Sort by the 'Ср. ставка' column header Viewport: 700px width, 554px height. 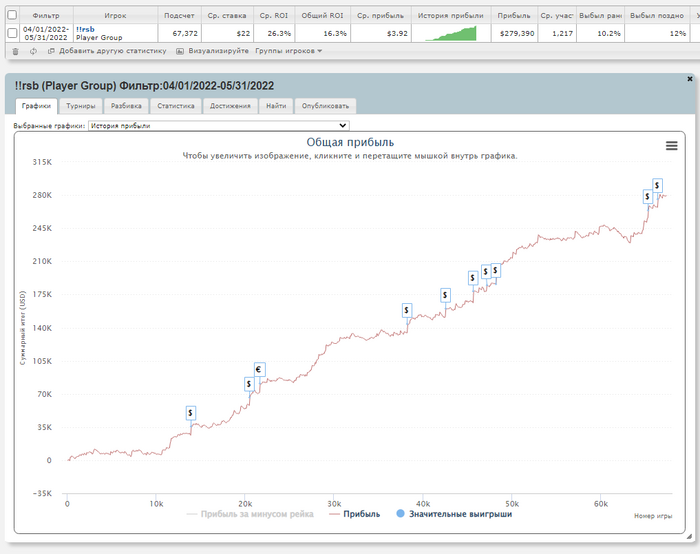(x=227, y=16)
